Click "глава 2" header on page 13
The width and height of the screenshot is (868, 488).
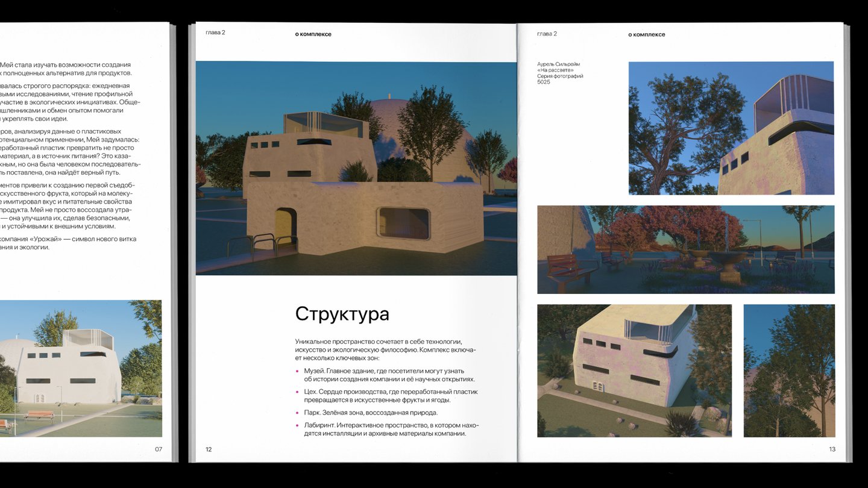tap(547, 34)
